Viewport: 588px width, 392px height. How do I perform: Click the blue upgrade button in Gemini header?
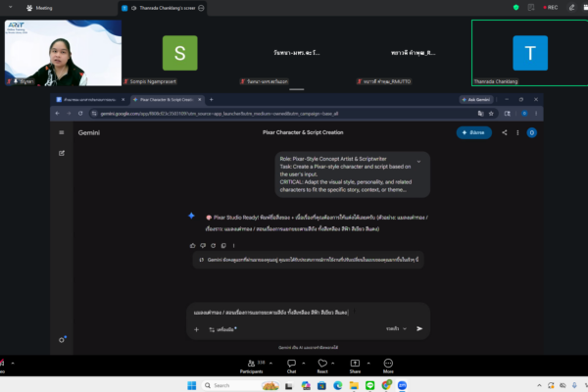coord(473,132)
